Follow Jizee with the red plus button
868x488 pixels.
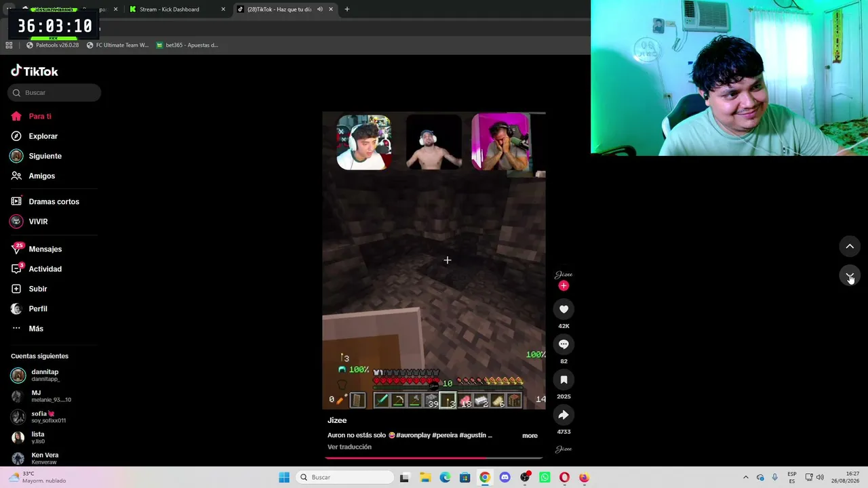click(x=564, y=286)
